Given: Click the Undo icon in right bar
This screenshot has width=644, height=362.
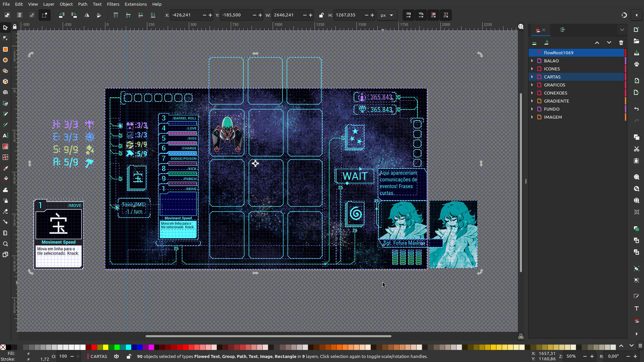Looking at the screenshot, I should point(636,109).
